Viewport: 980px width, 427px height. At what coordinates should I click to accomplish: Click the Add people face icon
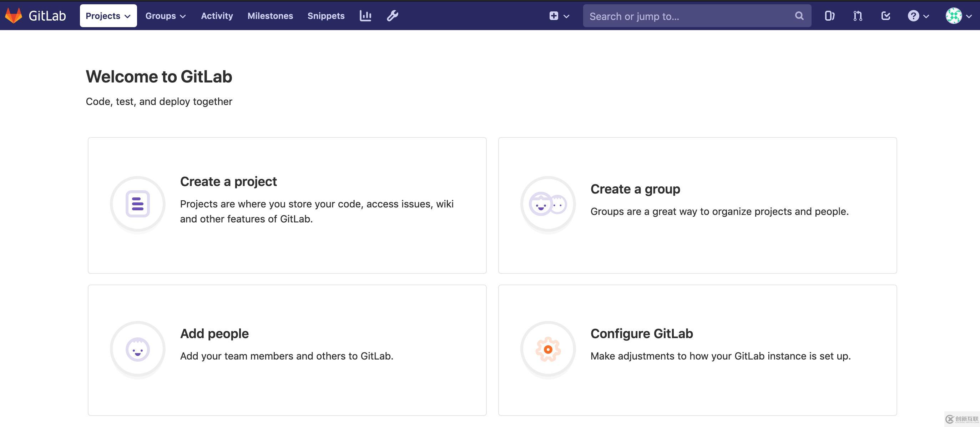pyautogui.click(x=138, y=349)
